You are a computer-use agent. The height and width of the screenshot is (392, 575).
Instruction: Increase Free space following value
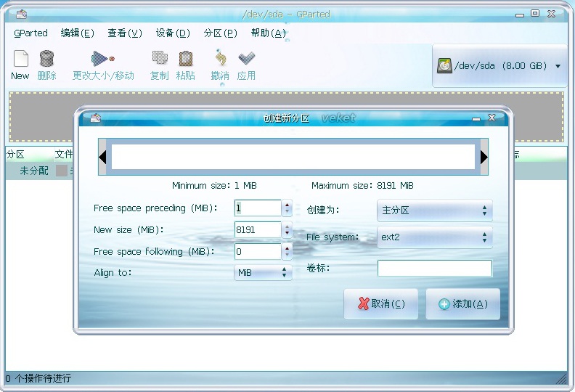(287, 248)
